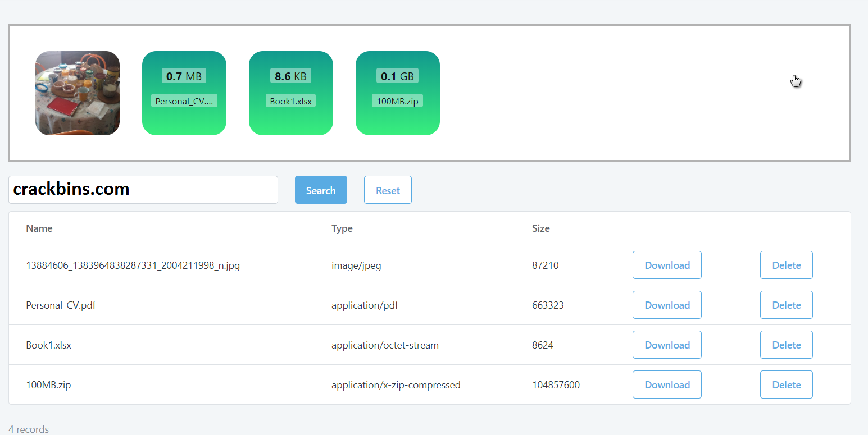Download the Personal_CV.pdf file
The image size is (868, 435).
(667, 305)
